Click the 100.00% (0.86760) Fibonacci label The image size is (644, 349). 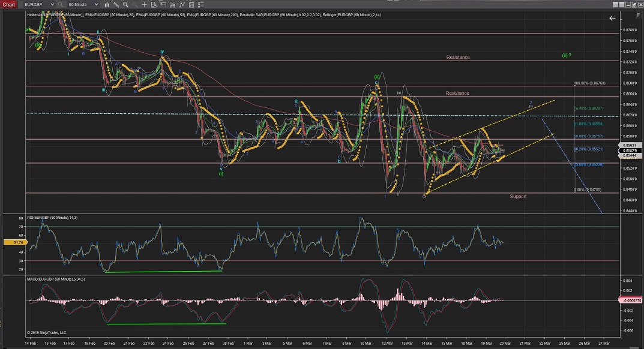pyautogui.click(x=589, y=83)
